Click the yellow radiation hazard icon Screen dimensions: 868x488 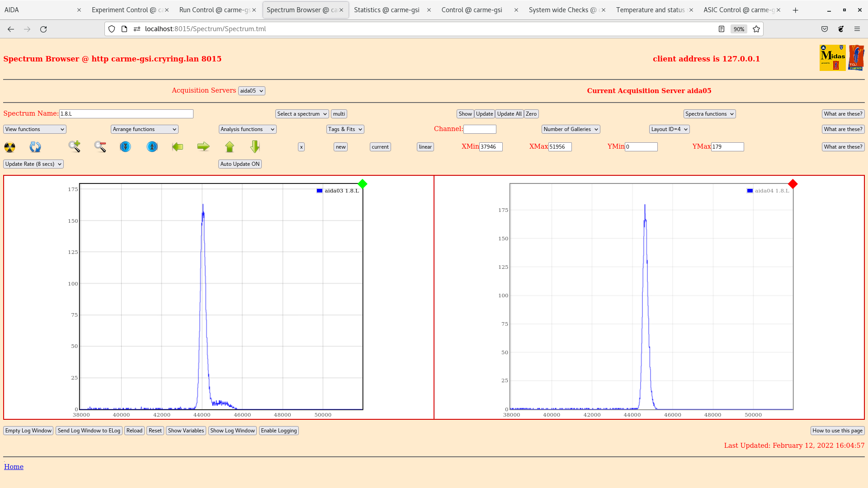point(9,147)
